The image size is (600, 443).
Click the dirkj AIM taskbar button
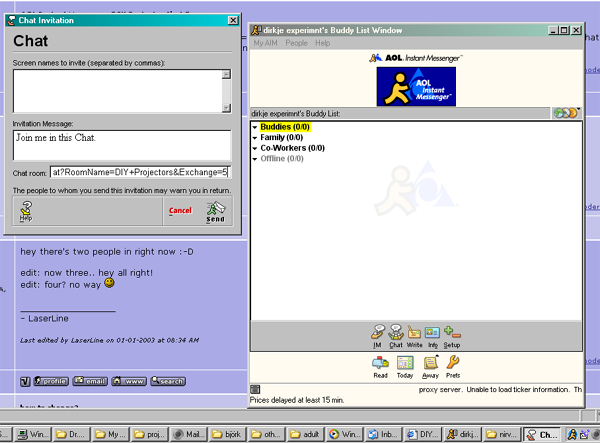pos(461,434)
